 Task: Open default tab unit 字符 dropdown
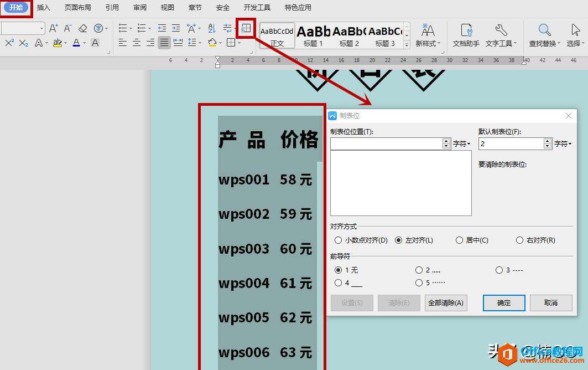click(563, 144)
